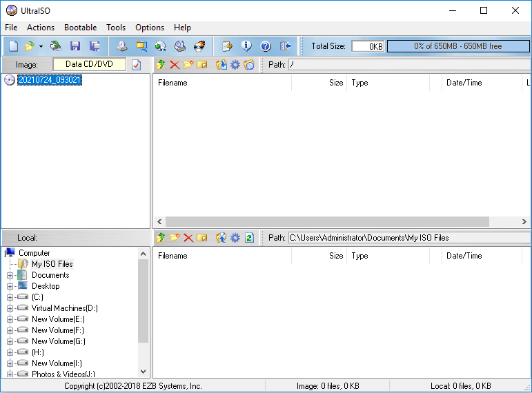Click the Total Size 0KB field
532x393 pixels.
click(368, 46)
